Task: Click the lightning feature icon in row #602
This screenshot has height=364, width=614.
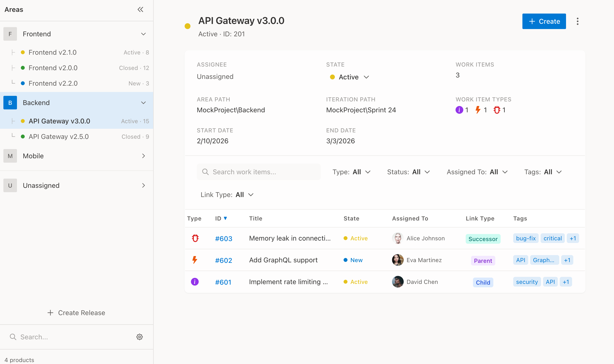Action: coord(195,260)
